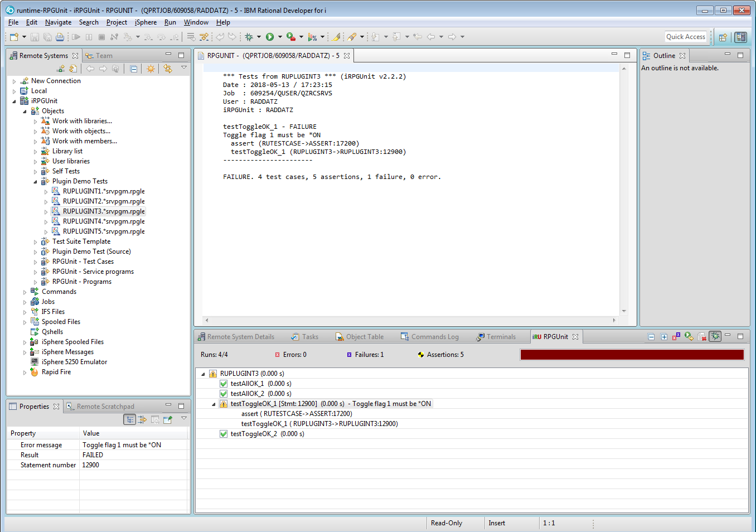Toggle the show-failures-only filter in RPGUnit view
The width and height of the screenshot is (756, 532).
[x=676, y=336]
